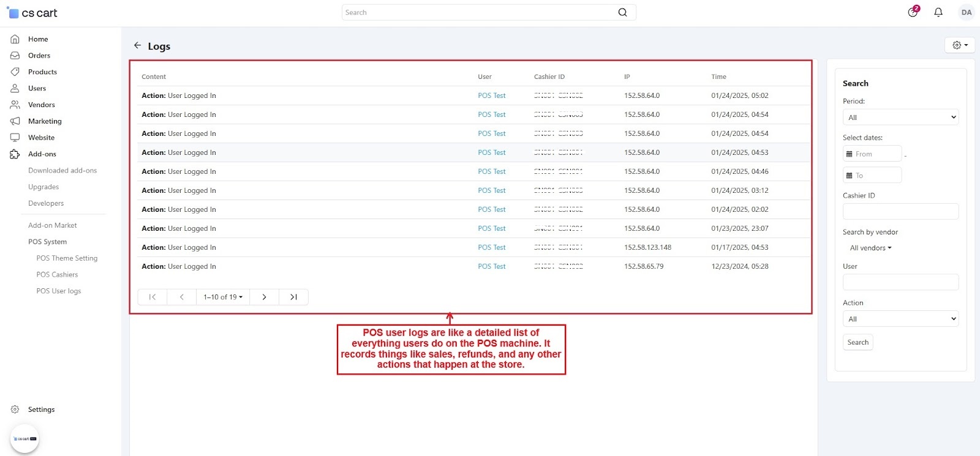
Task: Click the search magnifier icon in top bar
Action: (x=622, y=12)
